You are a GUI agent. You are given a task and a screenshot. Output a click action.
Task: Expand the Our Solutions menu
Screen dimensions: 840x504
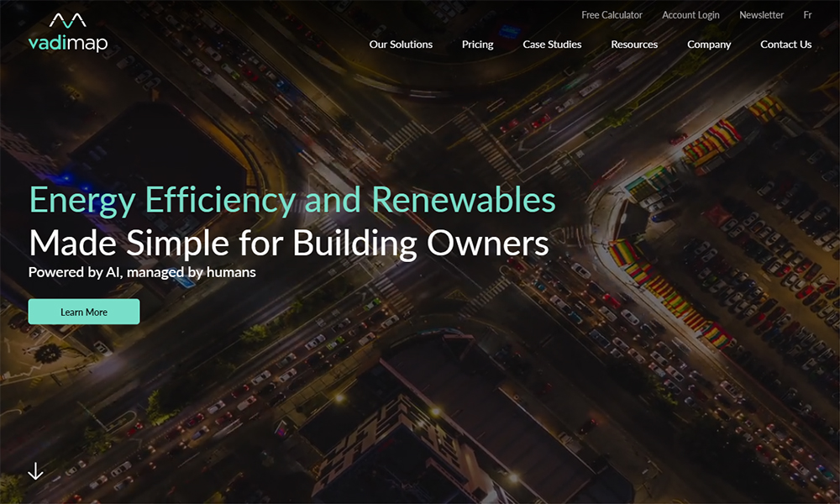tap(401, 45)
